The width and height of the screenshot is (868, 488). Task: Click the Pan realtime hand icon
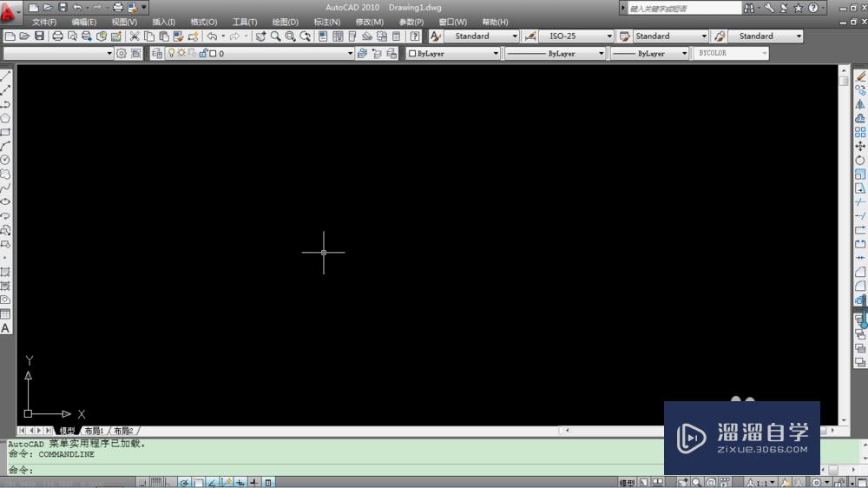[260, 36]
